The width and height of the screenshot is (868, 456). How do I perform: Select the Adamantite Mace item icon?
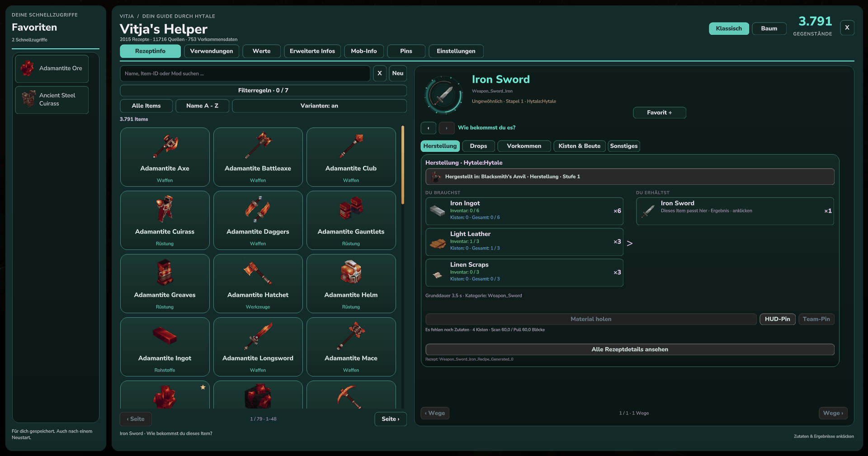[351, 336]
